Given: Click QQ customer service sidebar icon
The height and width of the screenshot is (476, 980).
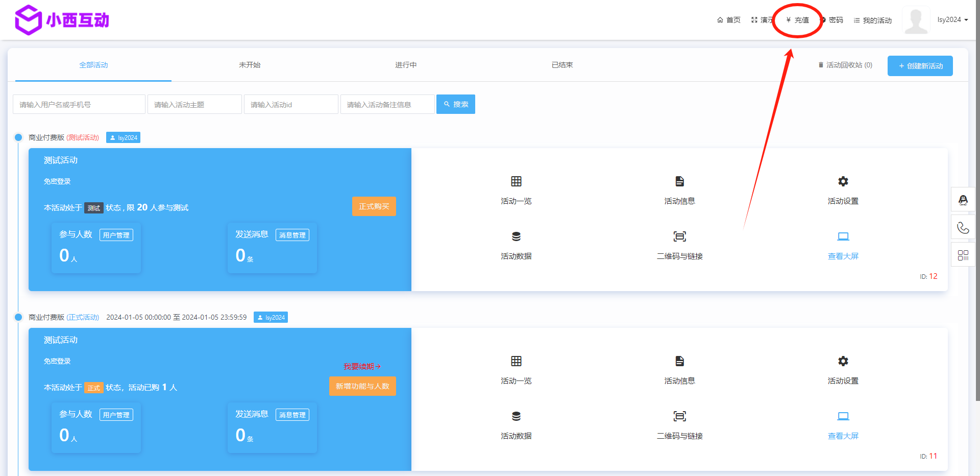Looking at the screenshot, I should pyautogui.click(x=963, y=200).
